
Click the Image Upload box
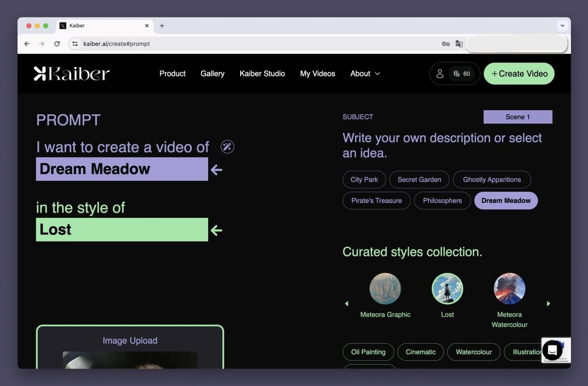point(130,347)
